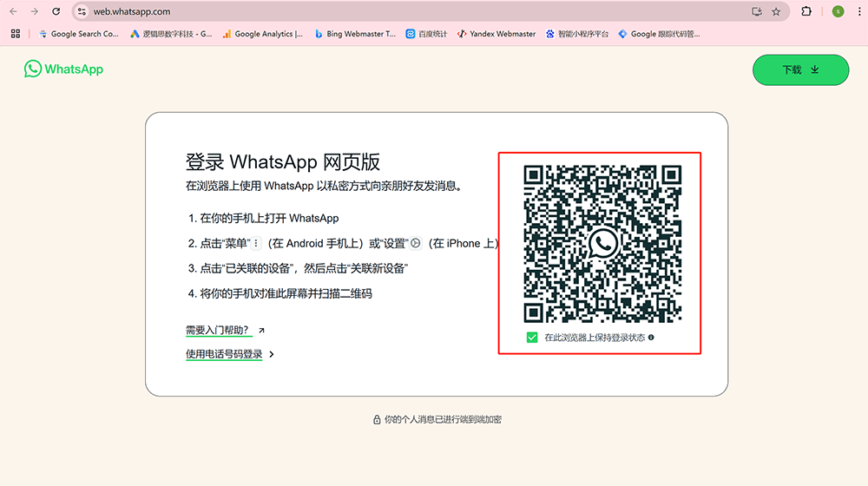Click the WhatsApp login QR code
The height and width of the screenshot is (486, 868).
click(x=602, y=244)
